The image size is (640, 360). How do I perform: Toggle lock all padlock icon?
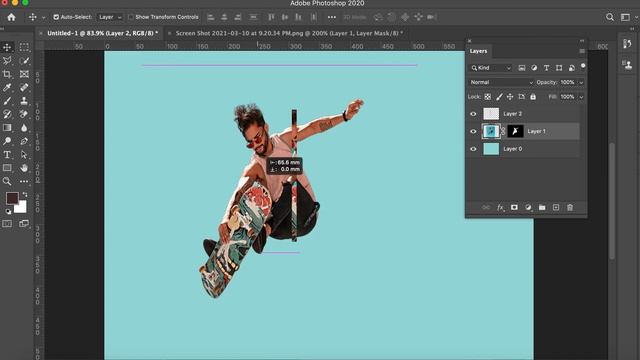(x=533, y=97)
